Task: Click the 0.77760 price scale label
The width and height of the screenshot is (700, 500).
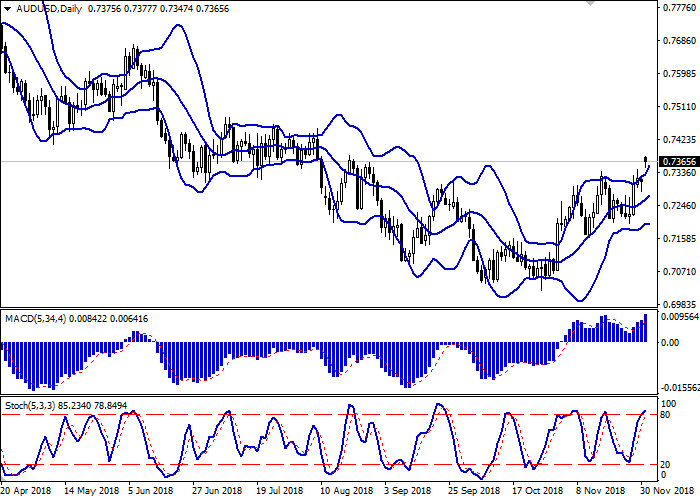Action: pyautogui.click(x=677, y=8)
